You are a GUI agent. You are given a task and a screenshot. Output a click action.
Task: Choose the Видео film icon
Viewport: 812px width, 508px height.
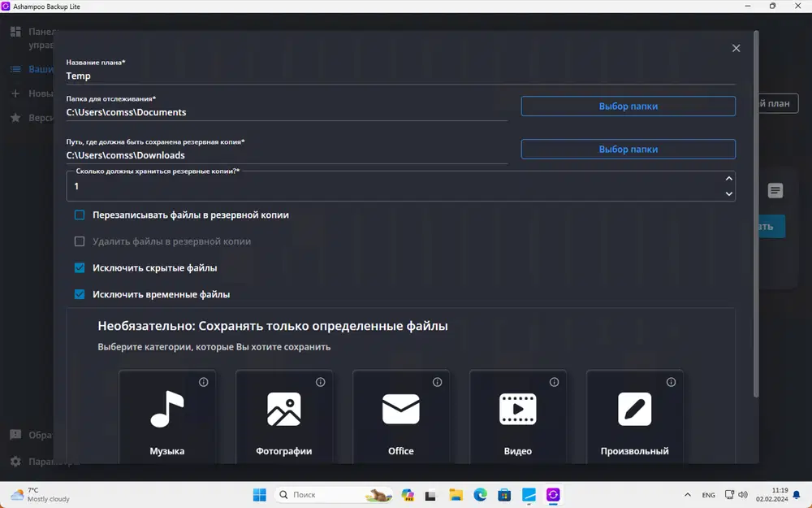coord(518,409)
